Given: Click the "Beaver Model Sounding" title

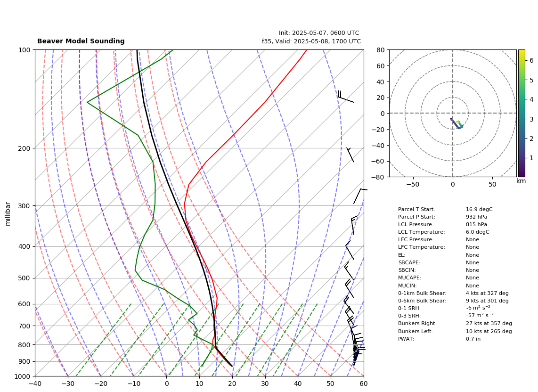Looking at the screenshot, I should click(81, 41).
